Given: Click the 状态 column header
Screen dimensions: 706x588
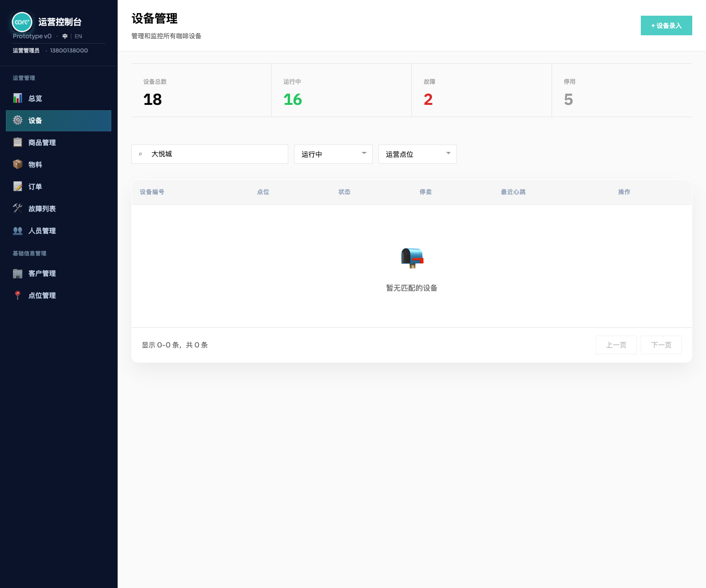Looking at the screenshot, I should click(345, 192).
